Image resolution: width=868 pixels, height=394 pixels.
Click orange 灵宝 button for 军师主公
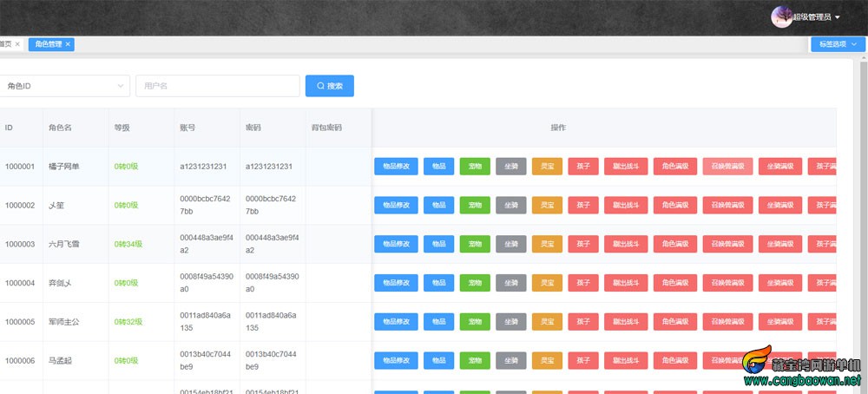click(547, 322)
